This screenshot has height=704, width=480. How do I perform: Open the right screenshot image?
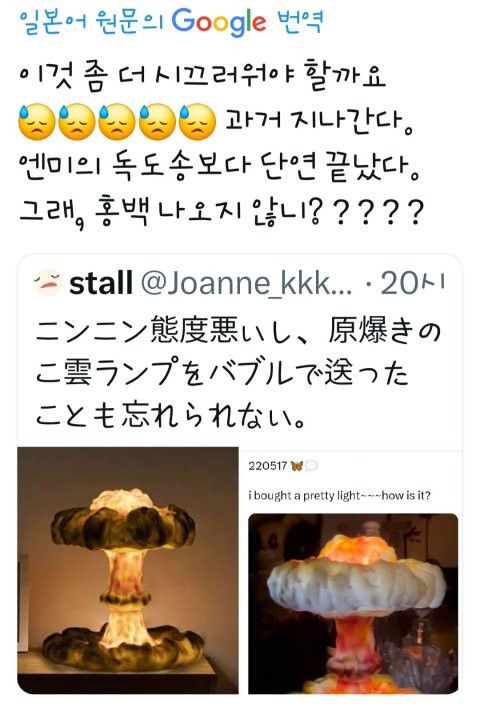(x=352, y=572)
